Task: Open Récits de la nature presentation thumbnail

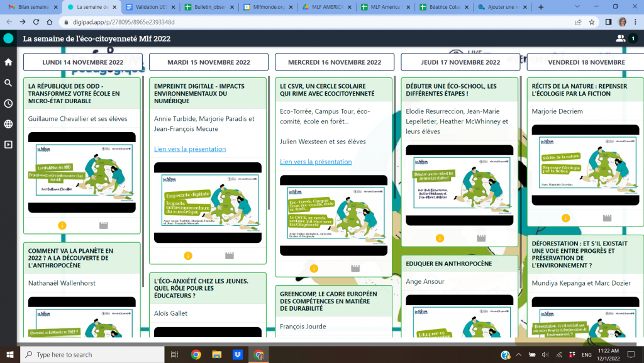Action: click(x=586, y=165)
